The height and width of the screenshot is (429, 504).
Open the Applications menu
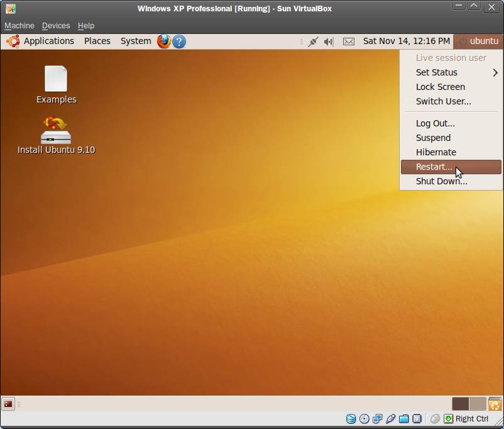(x=49, y=41)
